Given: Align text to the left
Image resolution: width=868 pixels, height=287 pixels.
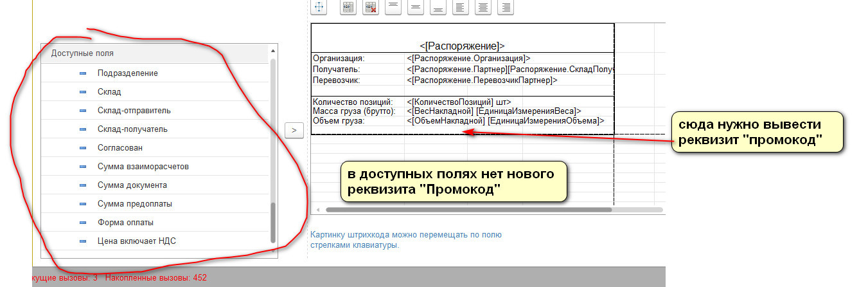Looking at the screenshot, I should [461, 7].
